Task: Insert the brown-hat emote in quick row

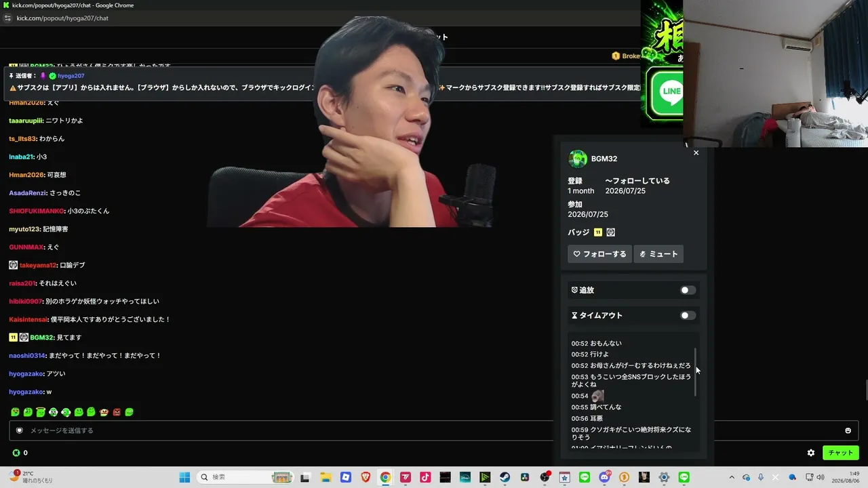Action: [x=104, y=412]
